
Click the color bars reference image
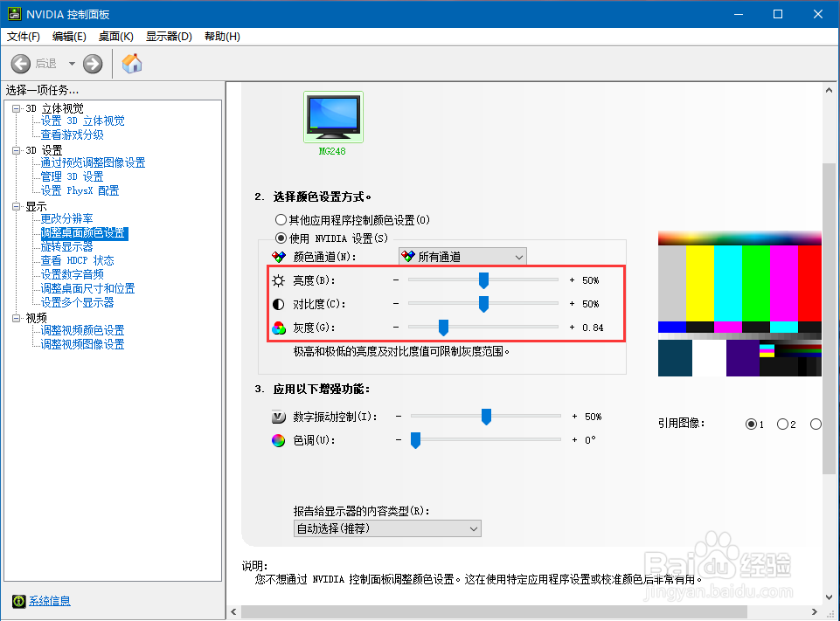click(x=739, y=304)
